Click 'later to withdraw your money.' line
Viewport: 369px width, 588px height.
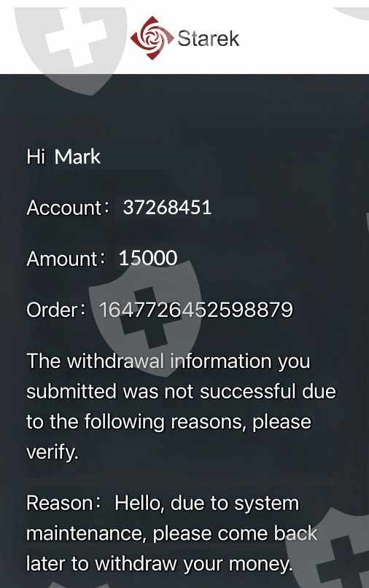coord(159,564)
